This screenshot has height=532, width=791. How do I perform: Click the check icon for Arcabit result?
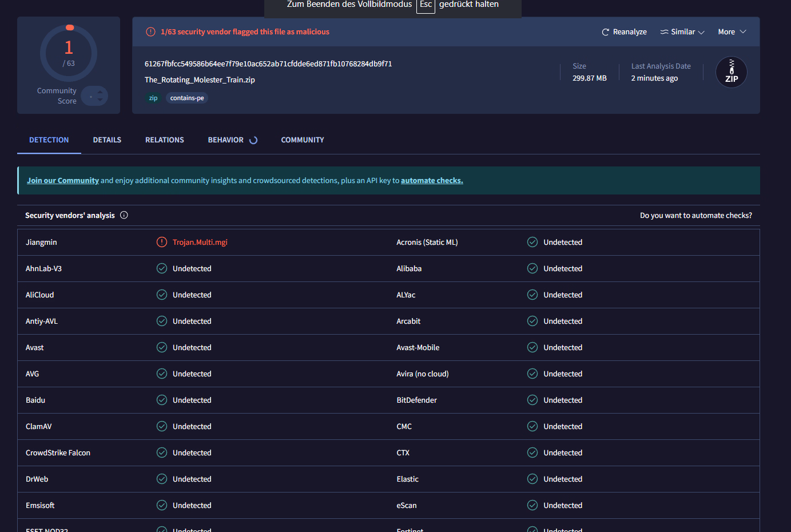tap(532, 321)
